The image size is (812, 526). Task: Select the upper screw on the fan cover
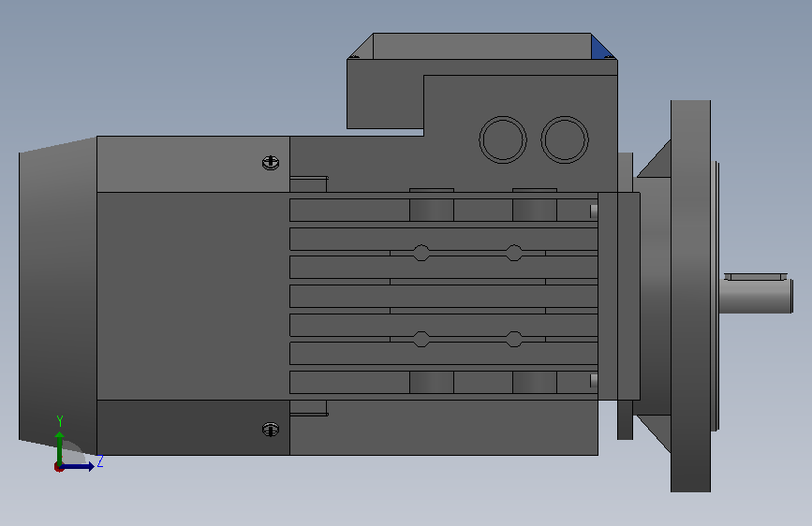click(x=271, y=163)
